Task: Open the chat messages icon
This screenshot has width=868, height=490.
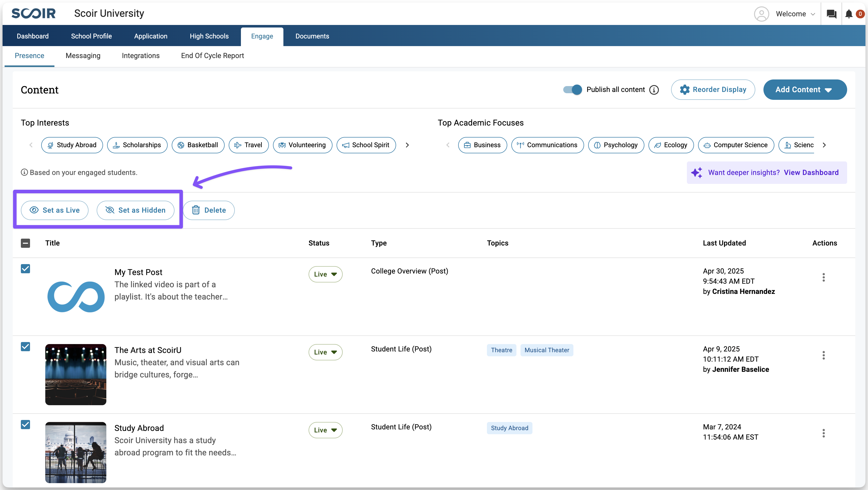Action: pos(831,14)
